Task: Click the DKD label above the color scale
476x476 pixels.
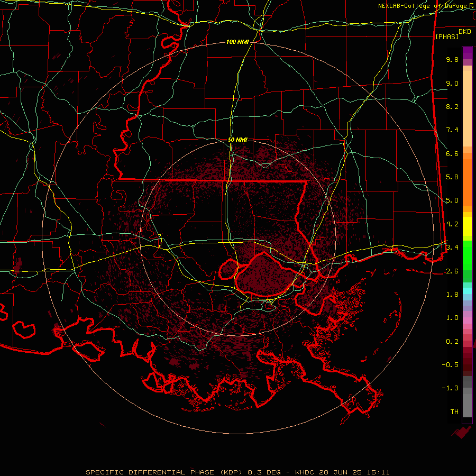Action: (x=464, y=32)
